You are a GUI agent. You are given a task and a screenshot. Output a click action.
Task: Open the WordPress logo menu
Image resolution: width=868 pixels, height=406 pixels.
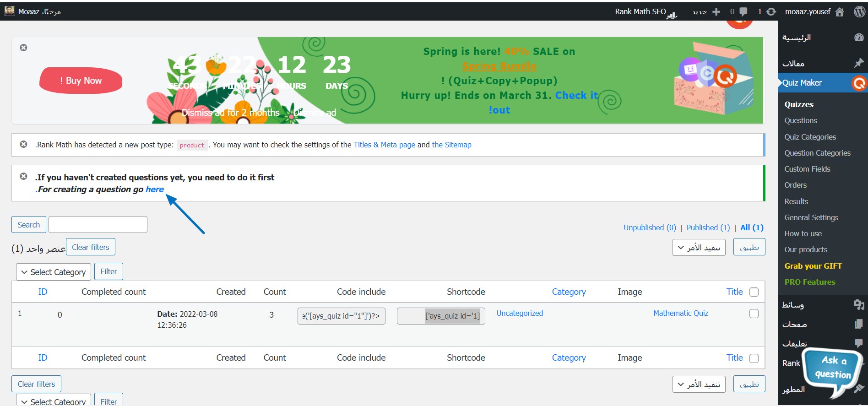tap(859, 11)
